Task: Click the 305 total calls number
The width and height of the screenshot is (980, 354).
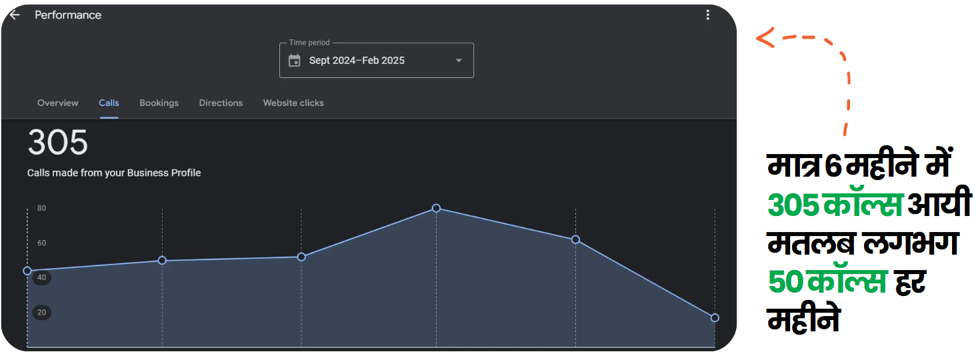Action: [58, 143]
